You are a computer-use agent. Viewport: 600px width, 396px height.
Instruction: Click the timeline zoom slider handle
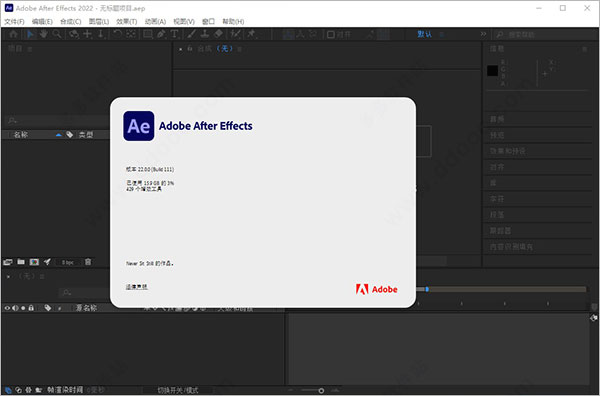[x=321, y=390]
